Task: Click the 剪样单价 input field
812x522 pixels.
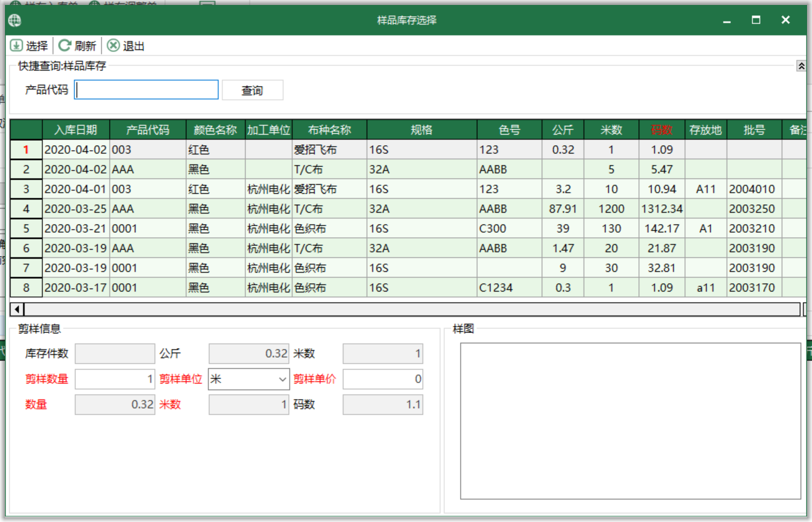Action: tap(383, 379)
